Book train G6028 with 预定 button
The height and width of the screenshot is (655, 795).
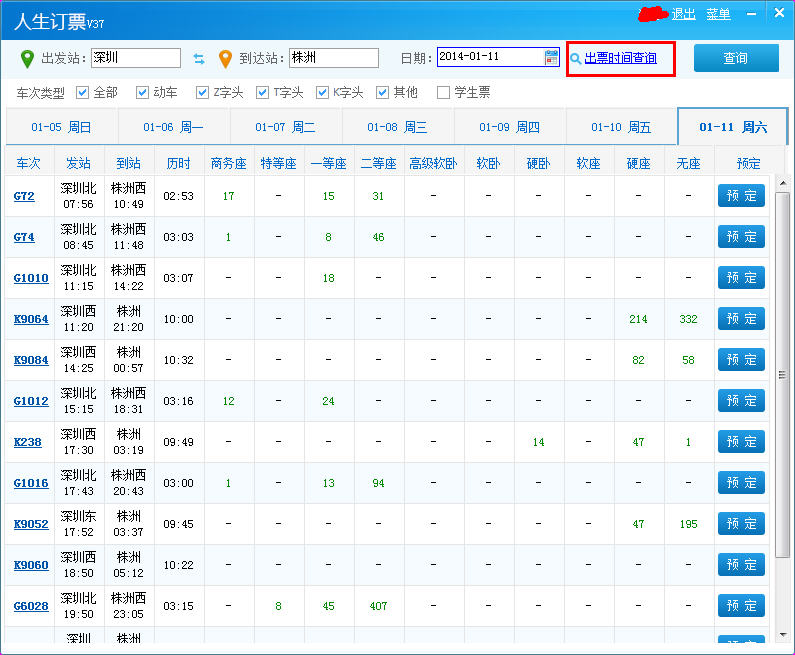click(741, 606)
